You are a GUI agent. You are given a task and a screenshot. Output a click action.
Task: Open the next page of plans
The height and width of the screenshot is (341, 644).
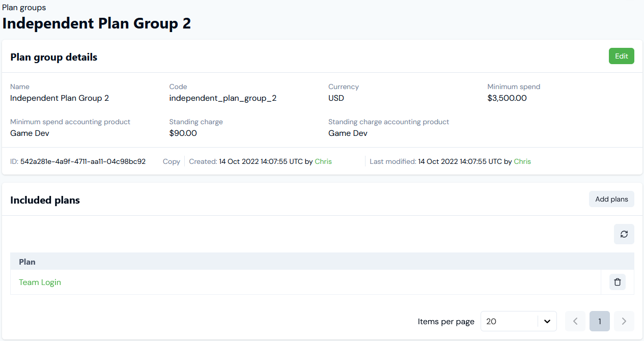[x=624, y=321]
